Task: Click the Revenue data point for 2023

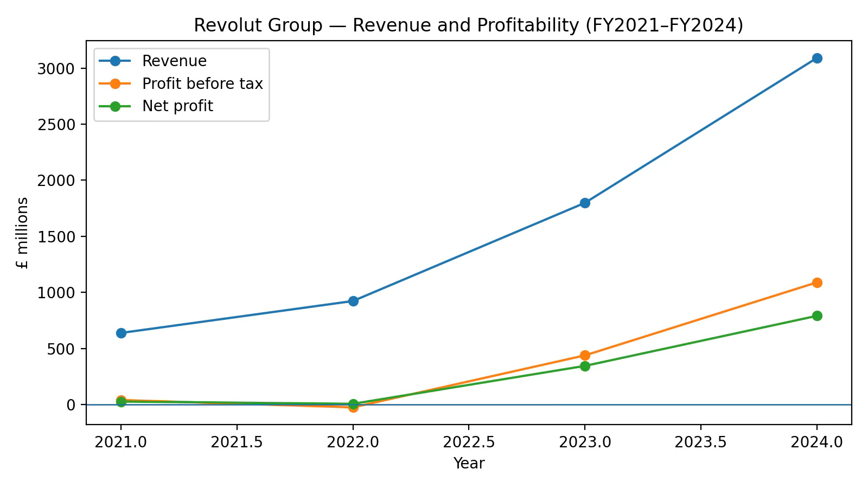Action: [x=585, y=203]
